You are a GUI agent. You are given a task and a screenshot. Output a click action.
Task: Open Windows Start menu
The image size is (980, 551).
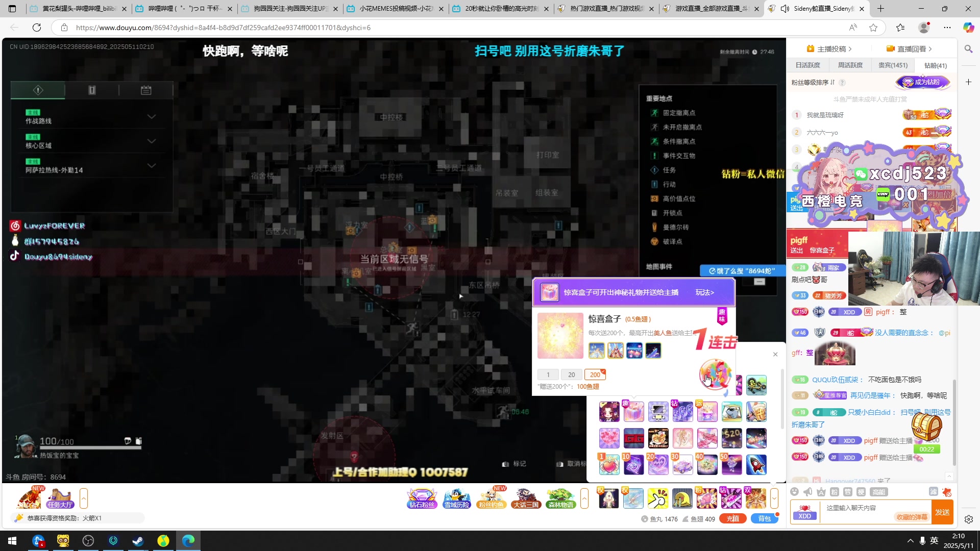(12, 541)
